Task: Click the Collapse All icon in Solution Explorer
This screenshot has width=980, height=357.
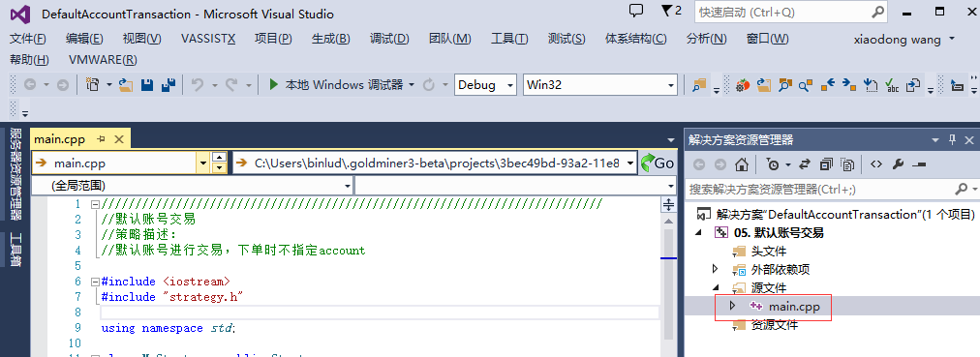Action: coord(826,164)
